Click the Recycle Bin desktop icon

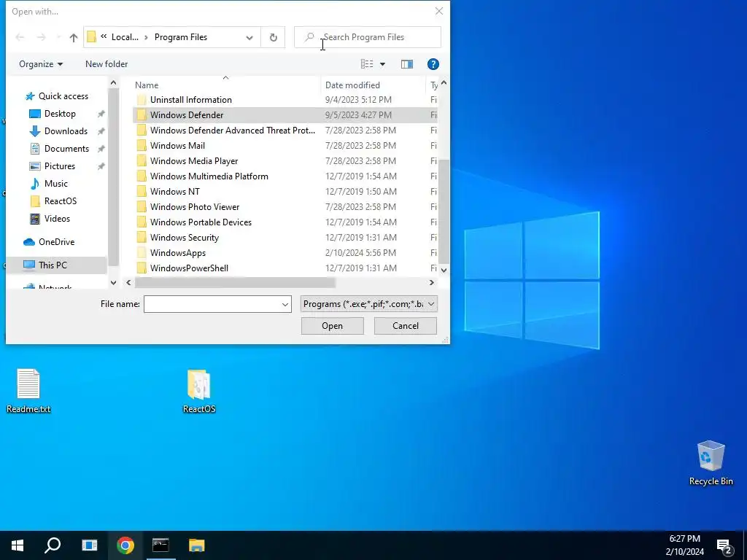[711, 463]
